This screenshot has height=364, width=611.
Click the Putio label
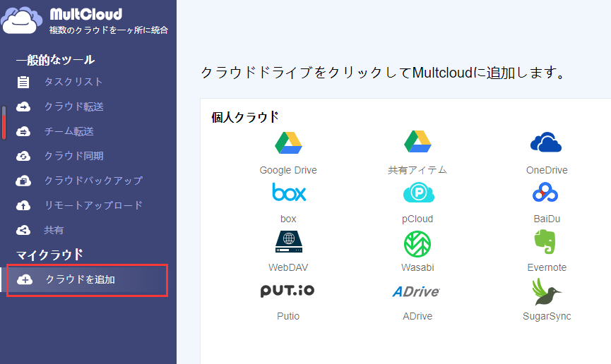point(288,316)
